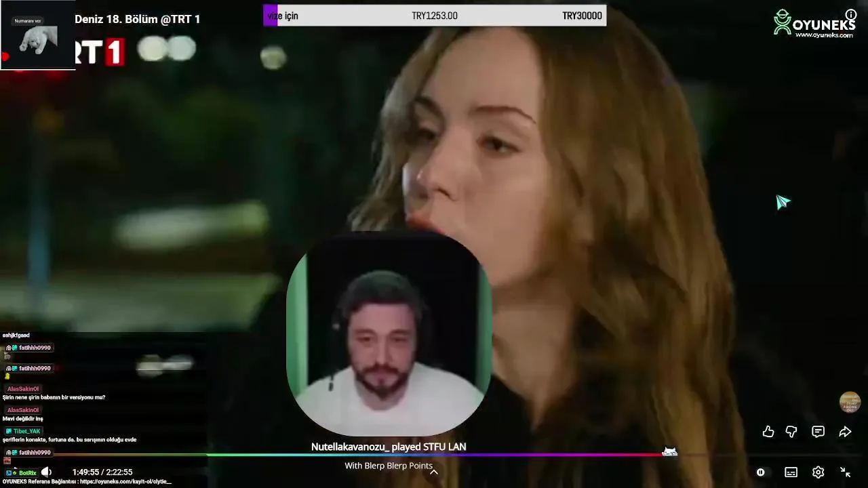Toggle subtitles/closed captions
This screenshot has width=868, height=488.
pos(791,472)
